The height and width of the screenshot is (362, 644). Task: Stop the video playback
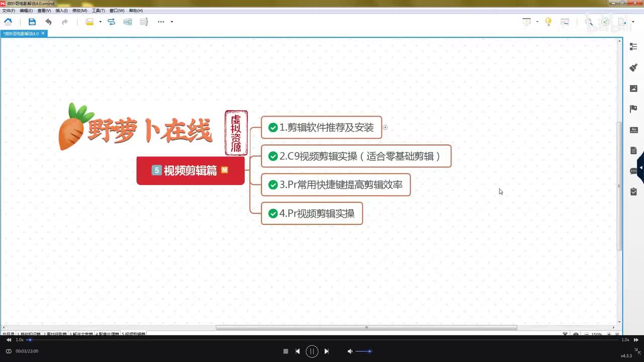pos(285,351)
